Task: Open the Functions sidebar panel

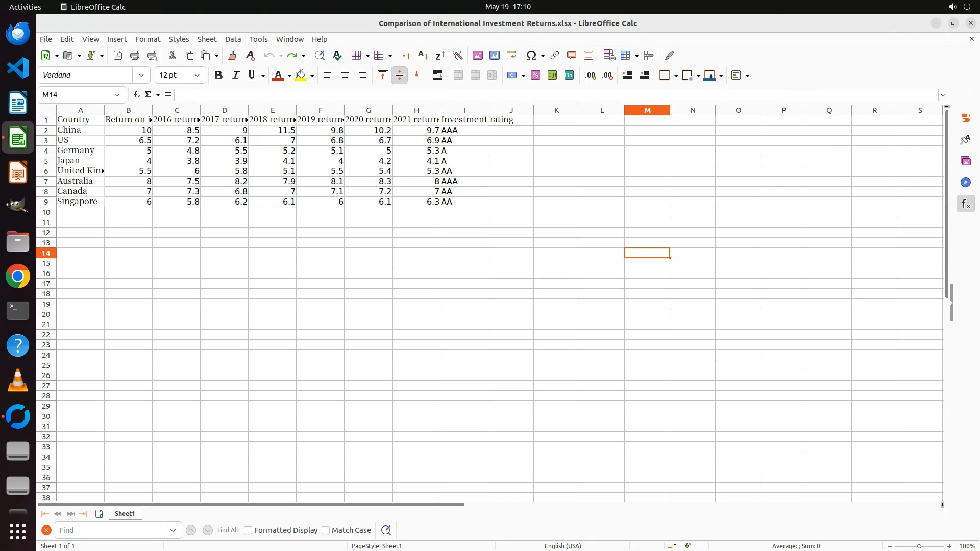Action: click(965, 204)
